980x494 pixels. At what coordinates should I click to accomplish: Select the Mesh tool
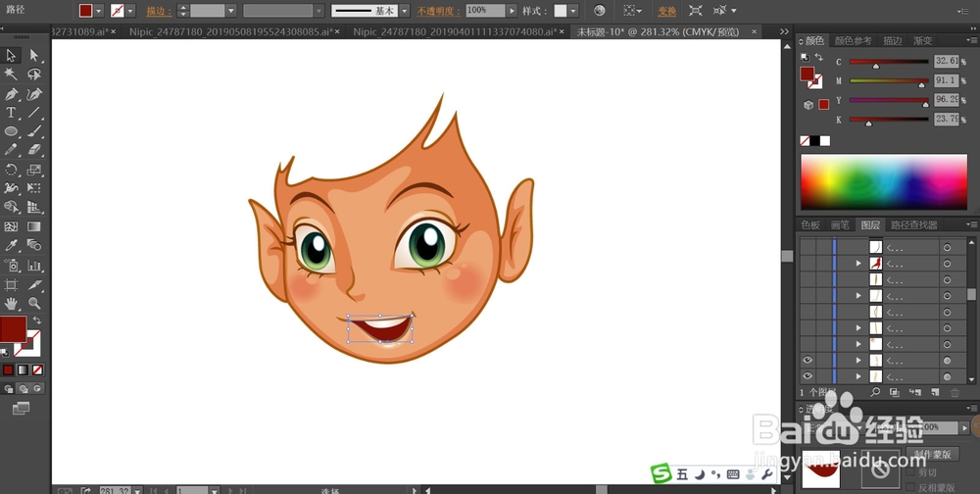coord(11,226)
